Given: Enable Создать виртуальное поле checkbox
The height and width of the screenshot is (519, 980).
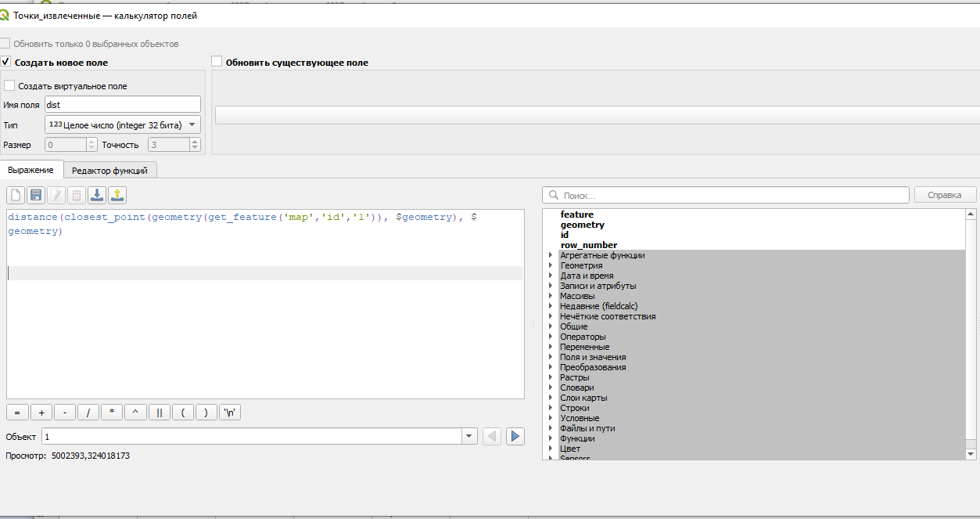Looking at the screenshot, I should tap(9, 86).
